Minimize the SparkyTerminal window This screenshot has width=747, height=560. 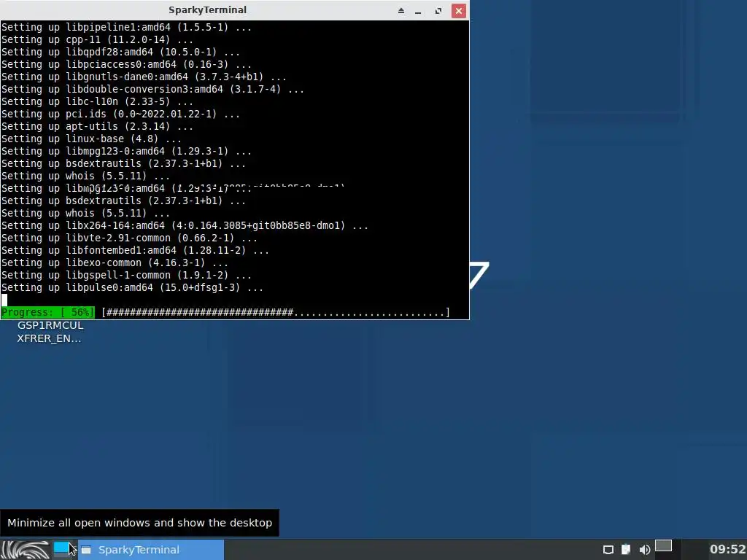coord(418,10)
